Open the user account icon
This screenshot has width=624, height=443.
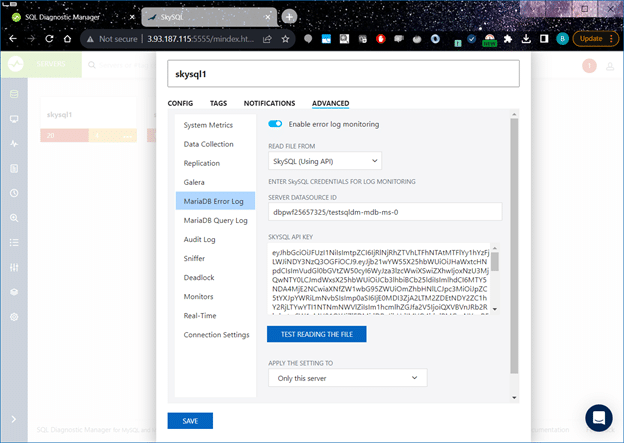[610, 66]
